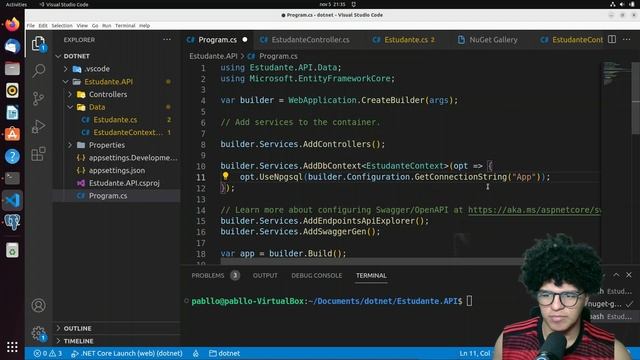Expand the TIMELINE section
Screen dimensions: 640x360
[x=78, y=341]
